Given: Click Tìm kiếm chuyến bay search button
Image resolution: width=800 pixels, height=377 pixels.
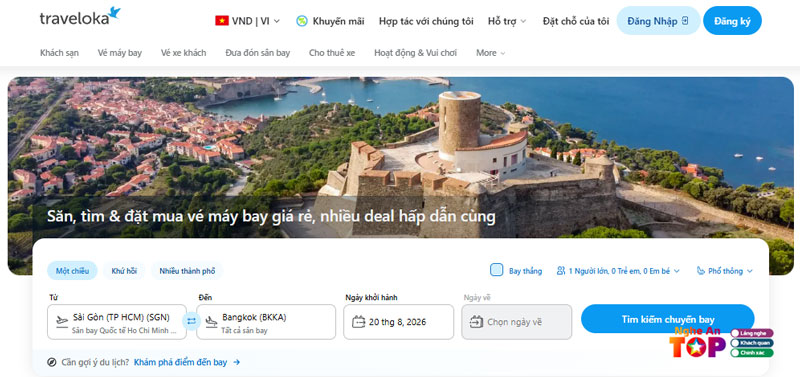Looking at the screenshot, I should pyautogui.click(x=667, y=319).
